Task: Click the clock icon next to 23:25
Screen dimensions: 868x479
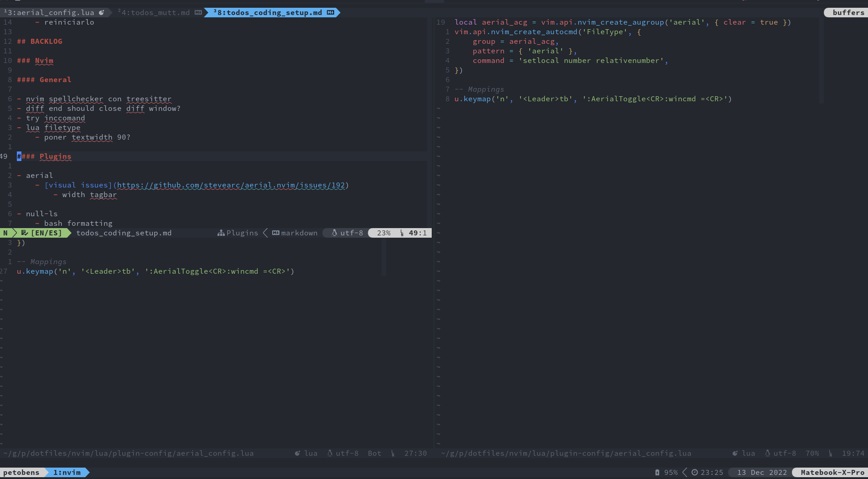Action: 695,472
